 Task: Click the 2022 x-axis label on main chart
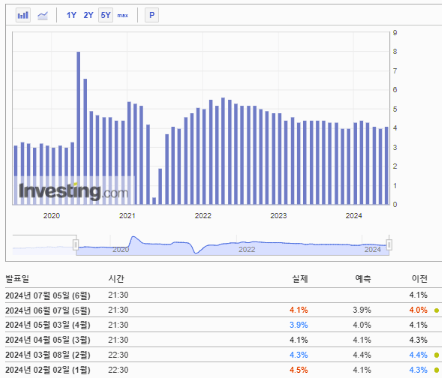pyautogui.click(x=203, y=216)
